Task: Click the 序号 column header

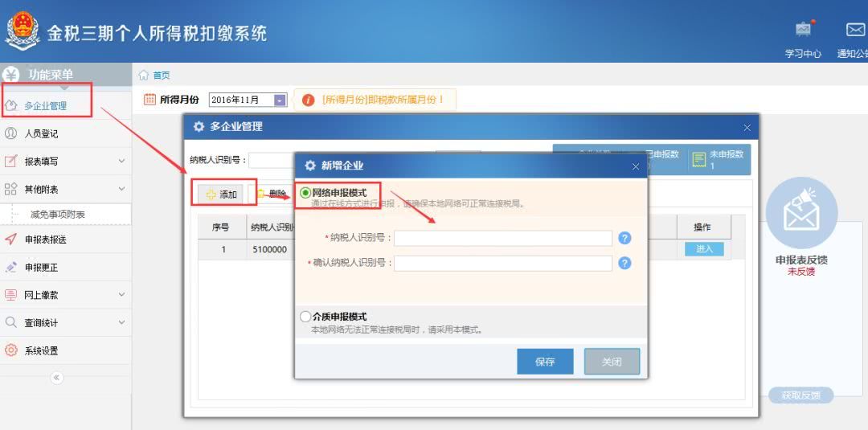Action: (222, 227)
